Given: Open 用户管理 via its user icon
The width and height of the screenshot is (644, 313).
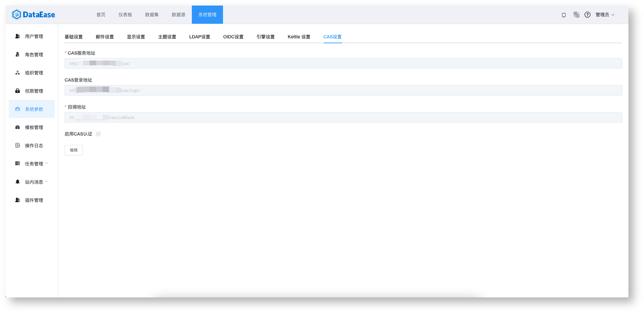Looking at the screenshot, I should pyautogui.click(x=18, y=36).
